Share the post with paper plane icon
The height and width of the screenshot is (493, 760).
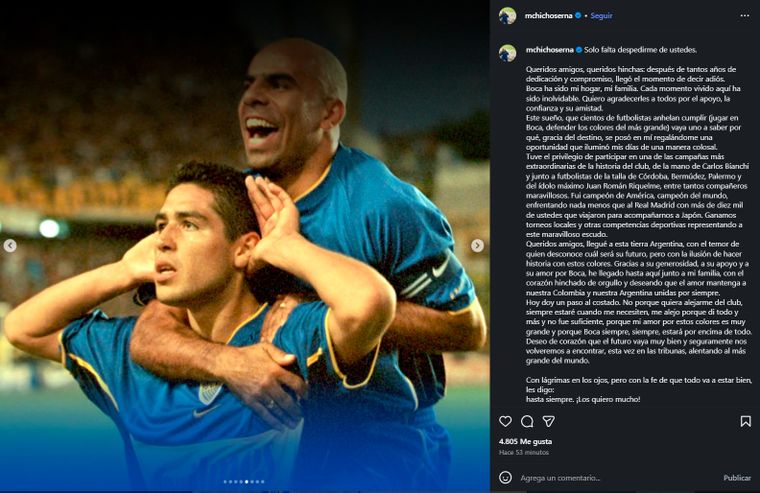[x=548, y=421]
